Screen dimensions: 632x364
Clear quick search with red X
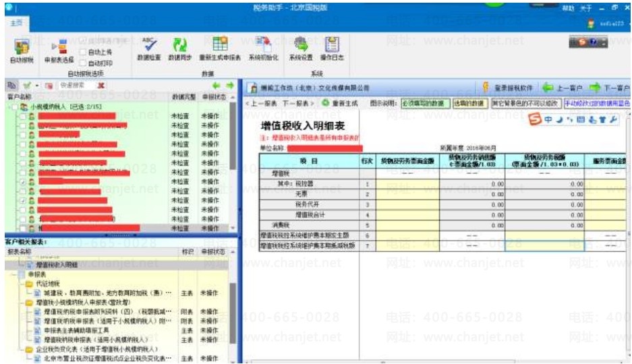point(100,86)
